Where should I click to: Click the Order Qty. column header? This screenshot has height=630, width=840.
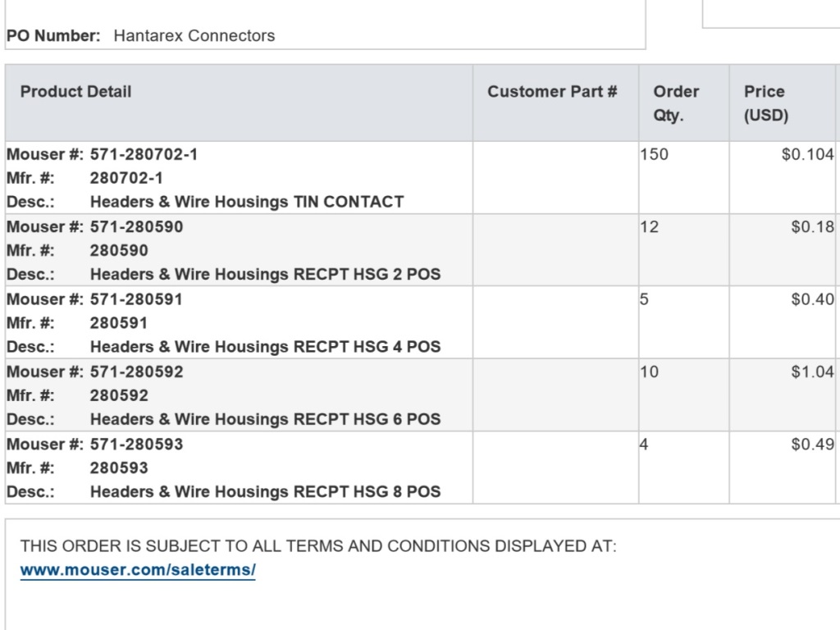[x=676, y=103]
